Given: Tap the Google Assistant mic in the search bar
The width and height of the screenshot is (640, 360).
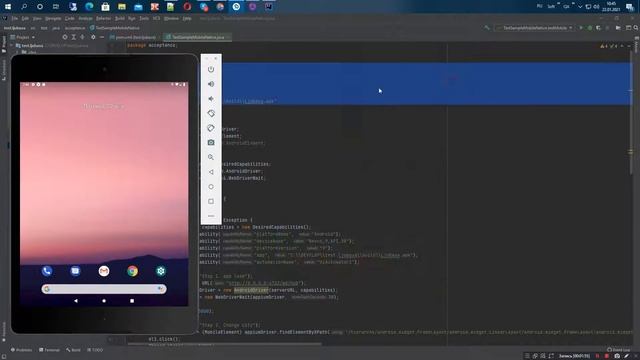Looking at the screenshot, I should click(160, 289).
